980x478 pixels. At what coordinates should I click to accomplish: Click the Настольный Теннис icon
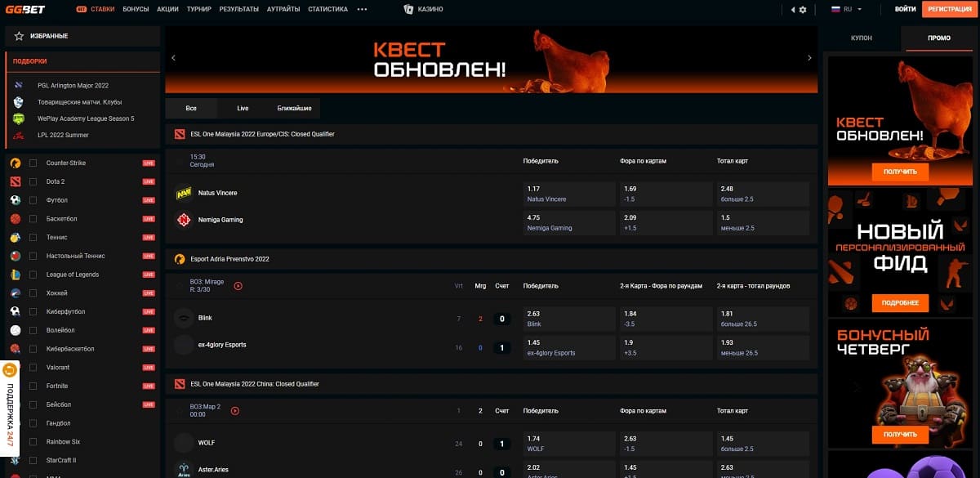tap(16, 256)
